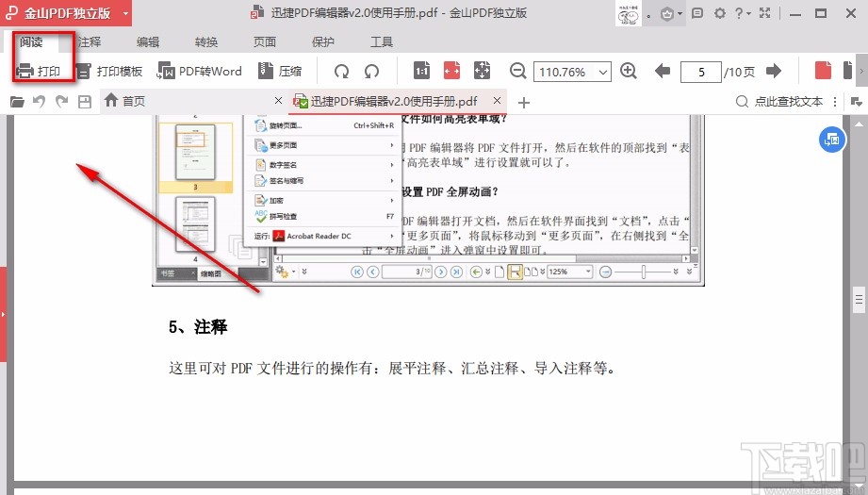Click the blue floating translate button
This screenshot has height=495, width=868.
coord(832,140)
